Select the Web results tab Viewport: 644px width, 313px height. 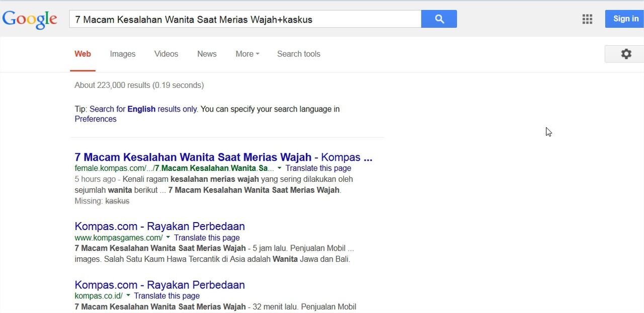pyautogui.click(x=83, y=54)
